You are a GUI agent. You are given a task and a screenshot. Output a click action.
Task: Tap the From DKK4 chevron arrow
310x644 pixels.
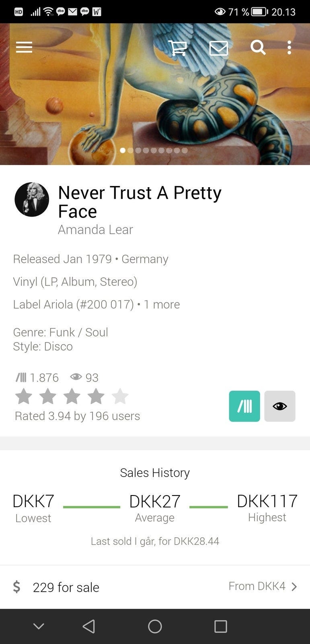tap(294, 586)
